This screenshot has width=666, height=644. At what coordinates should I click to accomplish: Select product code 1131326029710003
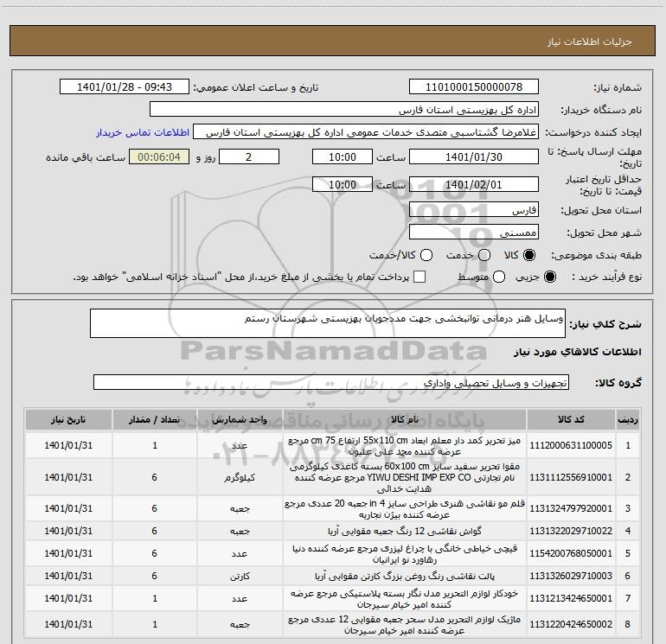[x=571, y=576]
